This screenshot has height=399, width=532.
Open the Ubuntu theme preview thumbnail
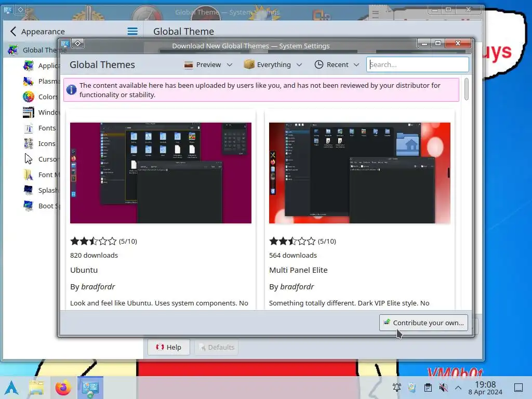[x=161, y=173]
